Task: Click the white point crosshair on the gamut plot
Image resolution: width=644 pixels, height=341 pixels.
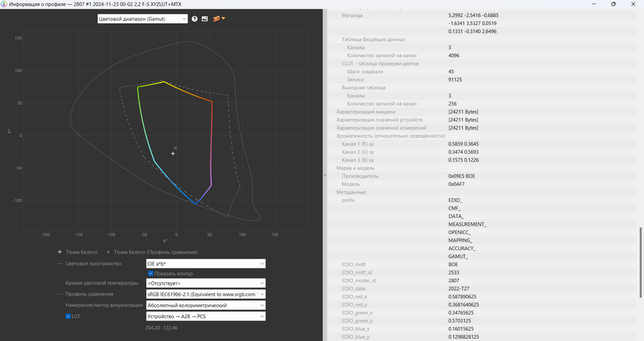Action: (173, 153)
